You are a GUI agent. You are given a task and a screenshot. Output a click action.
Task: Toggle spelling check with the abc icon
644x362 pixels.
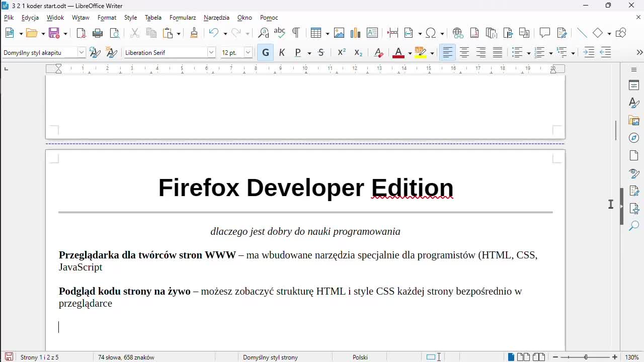click(x=279, y=33)
